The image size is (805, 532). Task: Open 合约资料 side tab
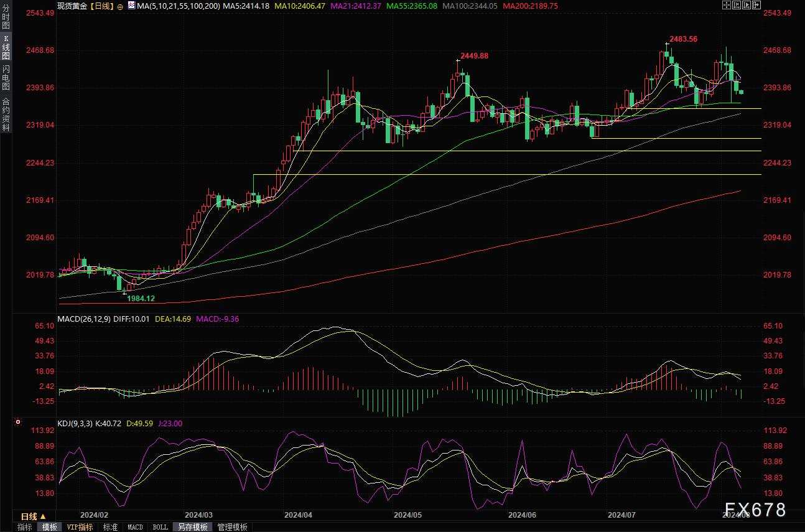coord(6,114)
